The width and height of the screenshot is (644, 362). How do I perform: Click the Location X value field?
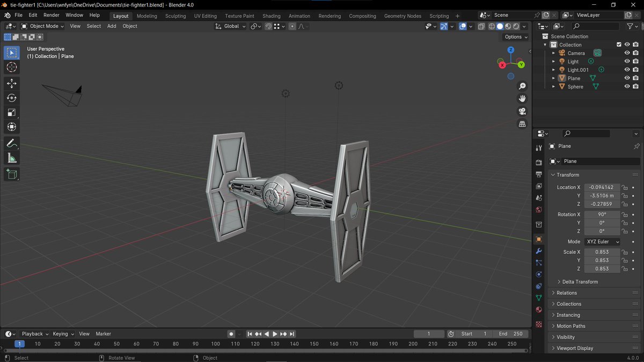point(602,187)
